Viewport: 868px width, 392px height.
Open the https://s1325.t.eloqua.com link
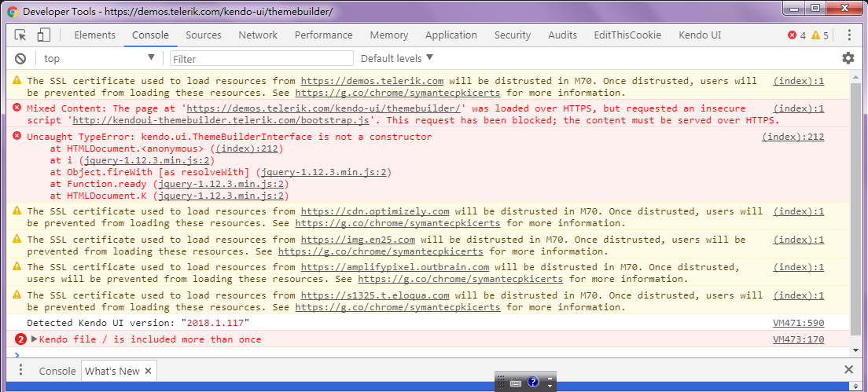[375, 295]
